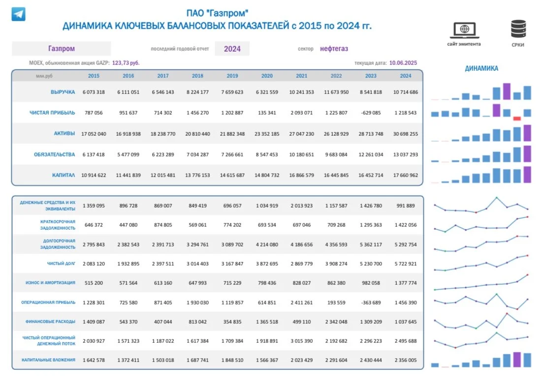This screenshot has height=392, width=545.
Task: Click the ОБЯЗАТЕЛЬСТВА row label
Action: 54,154
